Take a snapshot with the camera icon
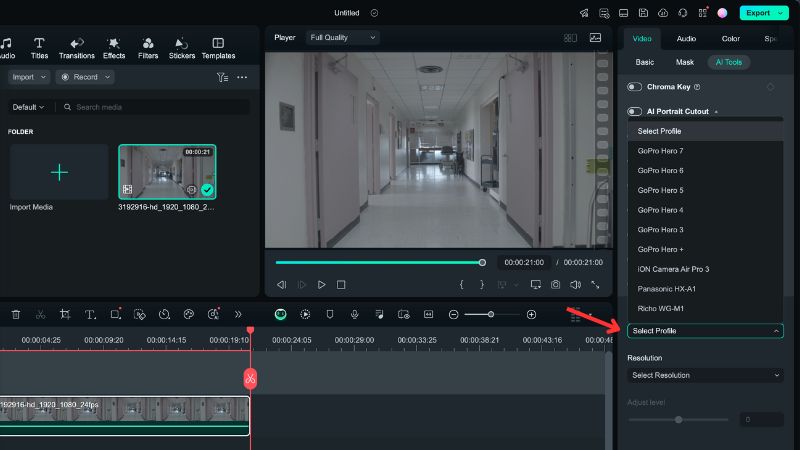Viewport: 800px width, 450px height. tap(555, 285)
